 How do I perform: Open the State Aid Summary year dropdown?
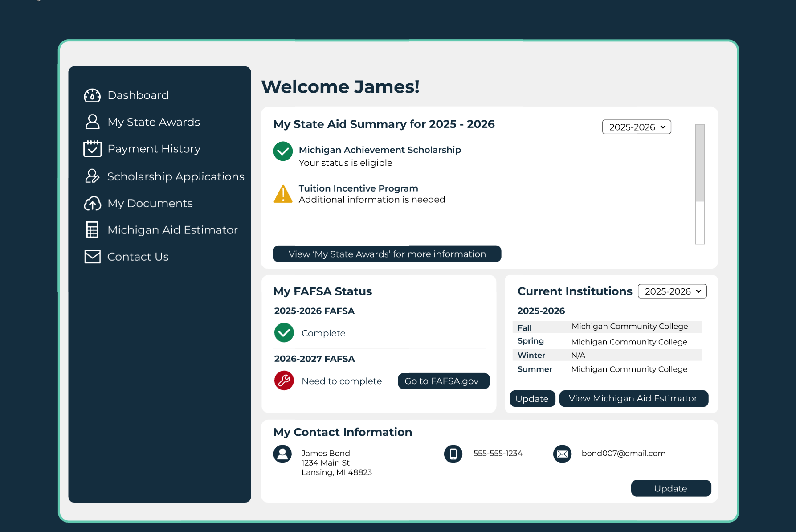[x=637, y=127]
